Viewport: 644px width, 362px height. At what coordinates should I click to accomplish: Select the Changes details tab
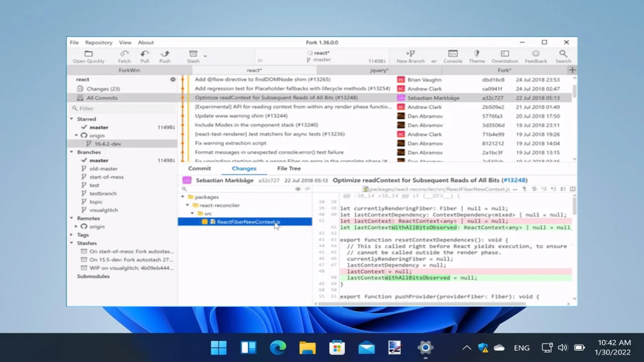point(244,168)
